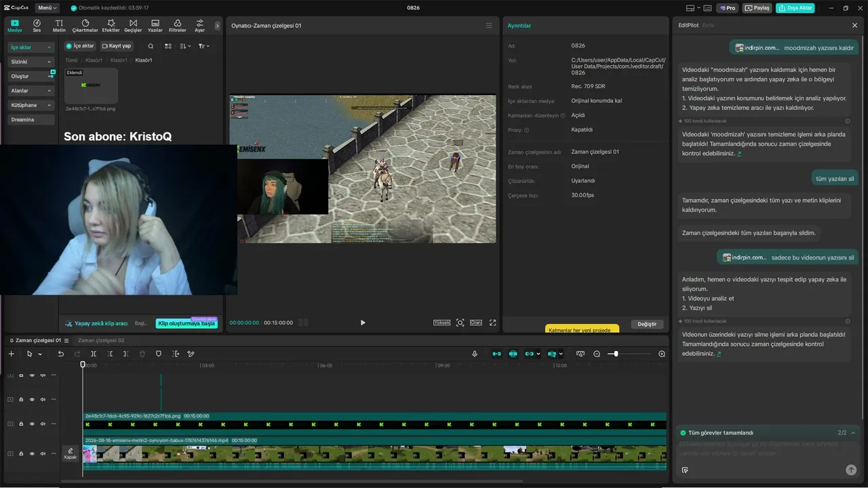The width and height of the screenshot is (868, 488).
Task: Open the Yazılar captions panel
Action: click(155, 26)
